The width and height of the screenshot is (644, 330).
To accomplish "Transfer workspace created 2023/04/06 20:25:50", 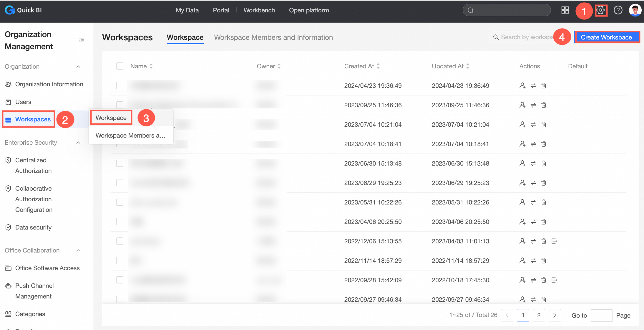I will [x=533, y=222].
